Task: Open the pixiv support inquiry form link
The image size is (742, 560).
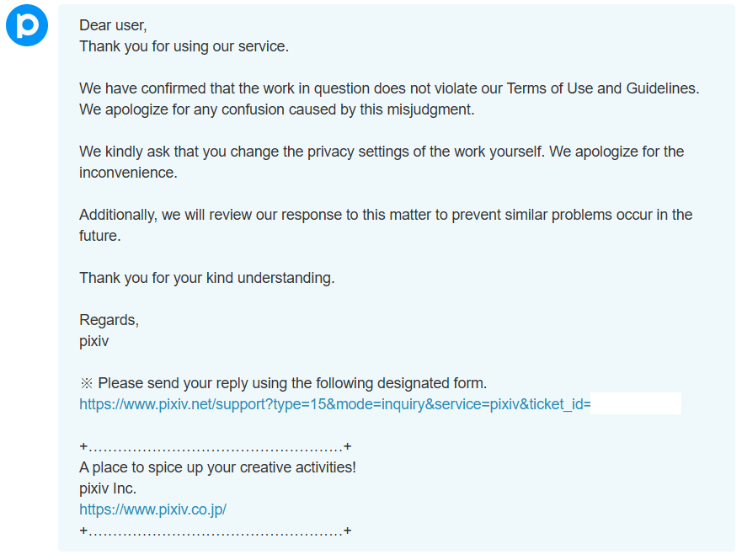Action: coord(334,404)
